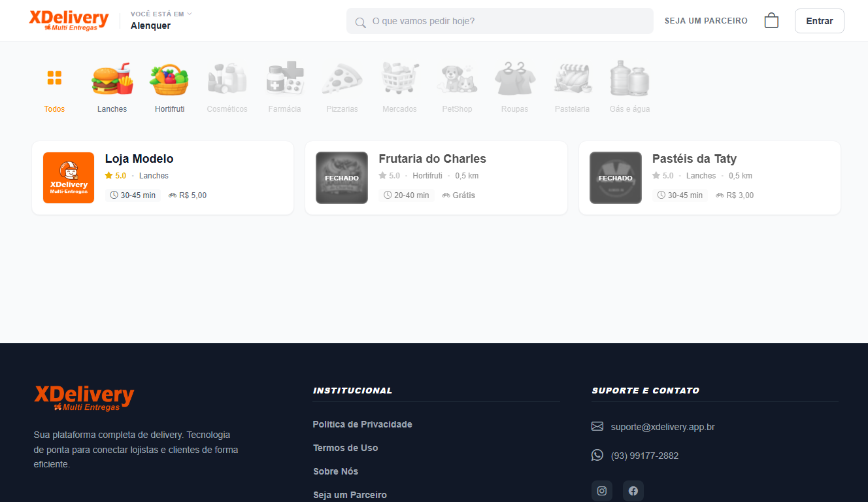Open the Pizzarias category icon

point(342,80)
